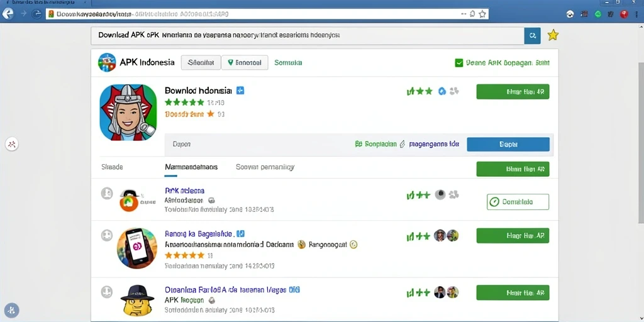Click green button in Ranong ka Bagarlahde row
644x322 pixels.
(513, 235)
